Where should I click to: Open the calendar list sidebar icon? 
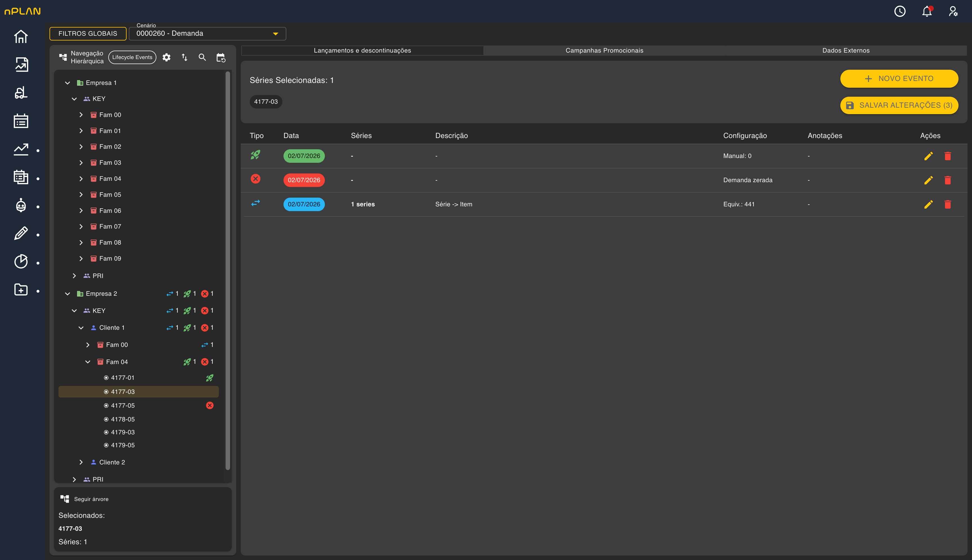tap(21, 121)
